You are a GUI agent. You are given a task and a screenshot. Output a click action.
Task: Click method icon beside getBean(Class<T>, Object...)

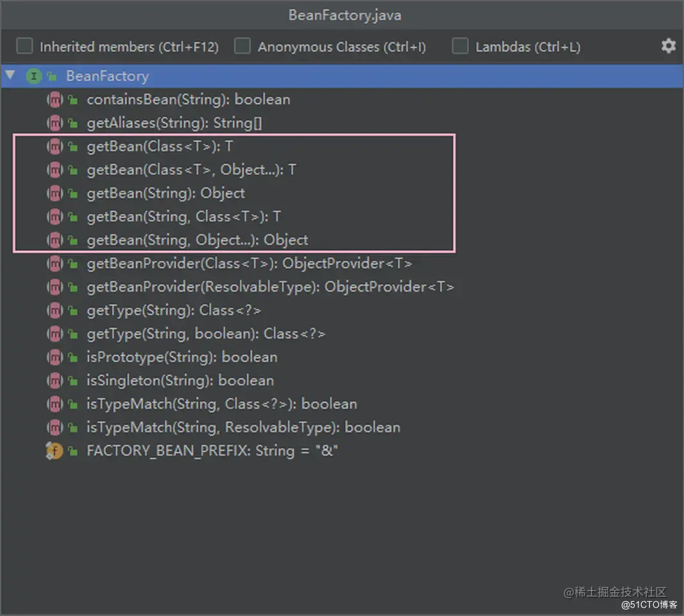pos(55,169)
